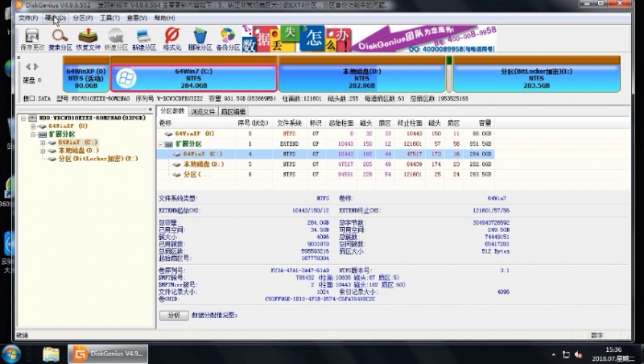Switch to the 扇区编辑 tab
The height and width of the screenshot is (364, 644).
(x=233, y=112)
